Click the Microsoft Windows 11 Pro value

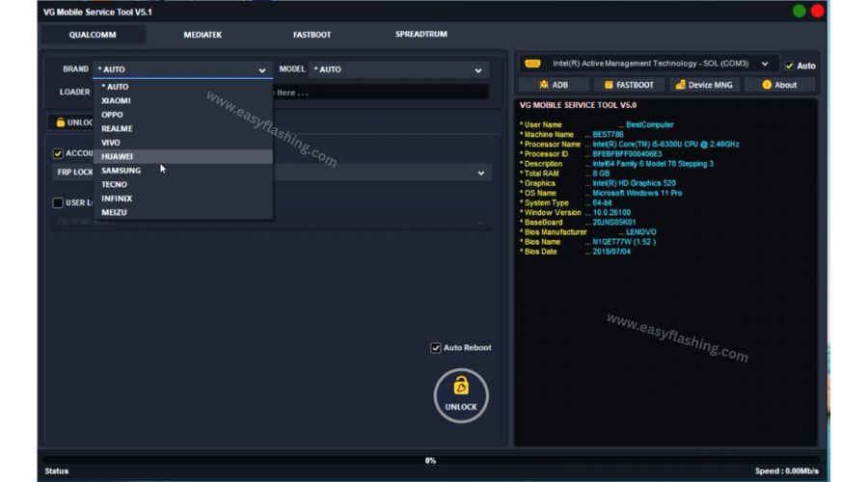point(637,193)
